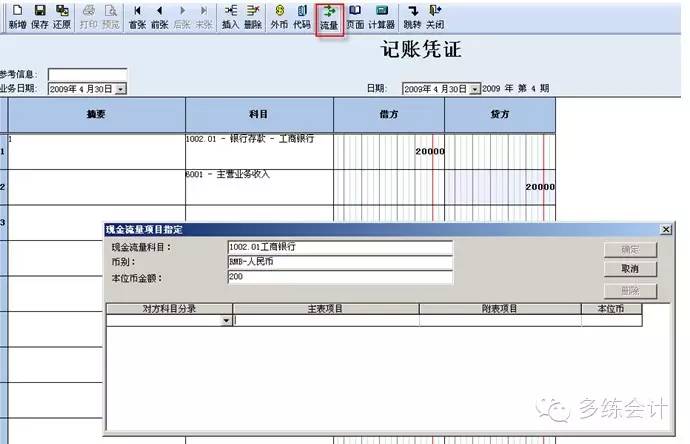Click the 预览 (preview) toolbar icon
Viewport: 690px width, 444px height.
110,17
